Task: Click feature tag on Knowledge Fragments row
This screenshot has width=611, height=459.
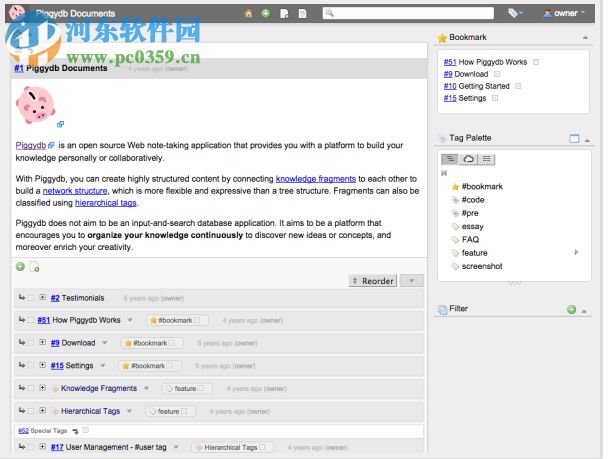Action: pos(185,388)
